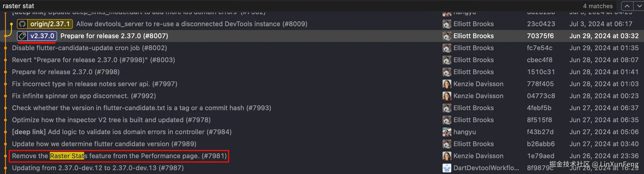Click the raster stat search field
Screen dimensions: 644x174
pyautogui.click(x=163, y=6)
